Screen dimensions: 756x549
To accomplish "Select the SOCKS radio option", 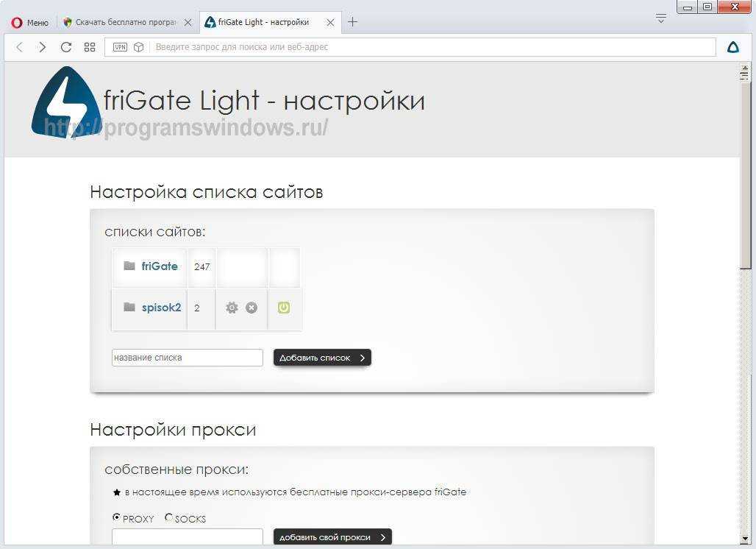I will pos(168,517).
